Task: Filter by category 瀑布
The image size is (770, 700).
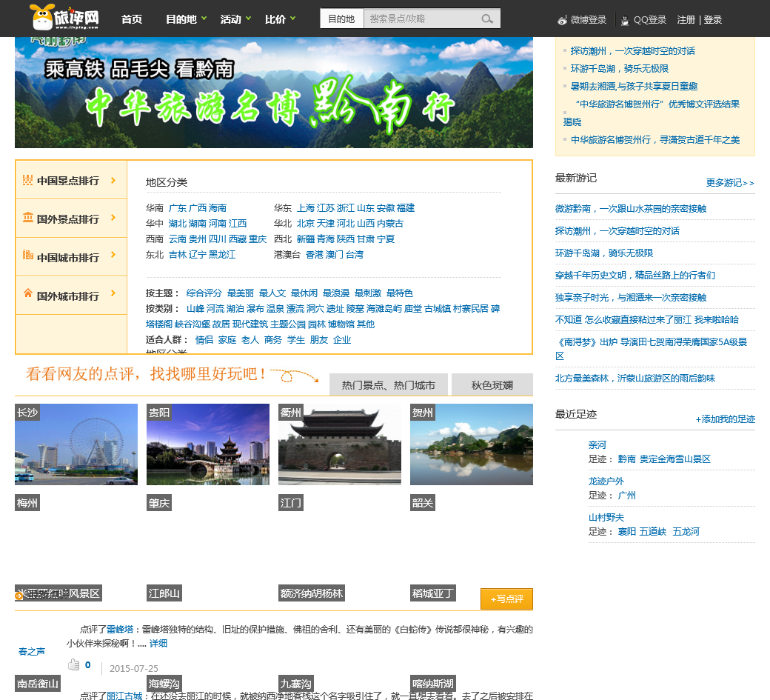Action: pos(255,308)
